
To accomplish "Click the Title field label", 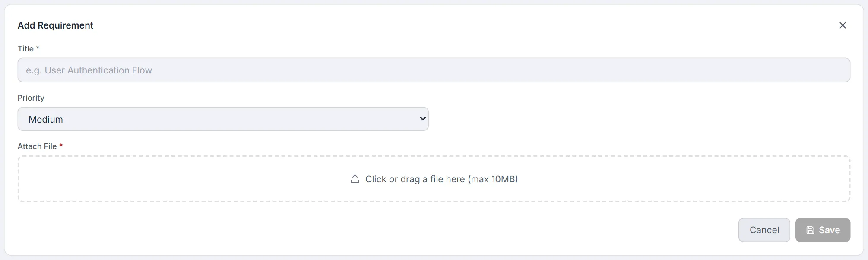I will [29, 49].
